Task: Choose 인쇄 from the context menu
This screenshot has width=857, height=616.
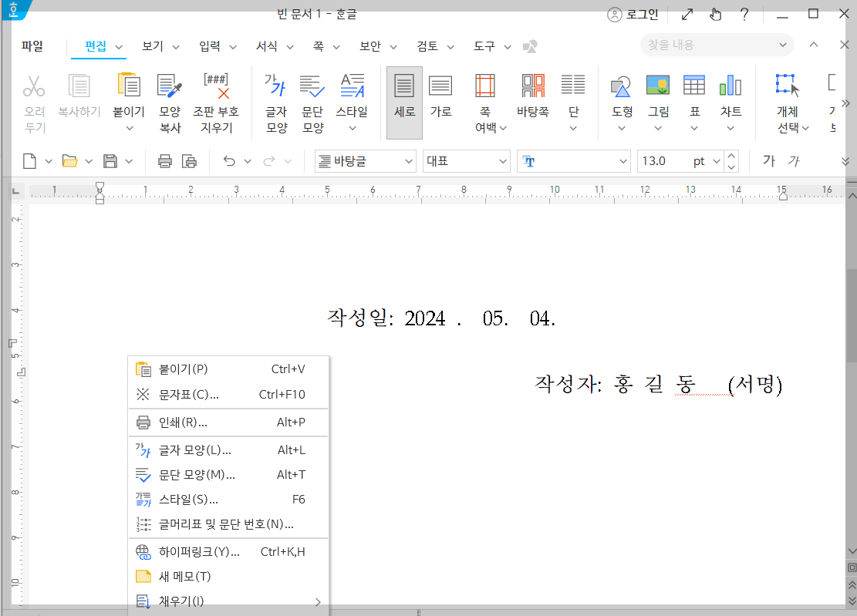Action: [185, 423]
